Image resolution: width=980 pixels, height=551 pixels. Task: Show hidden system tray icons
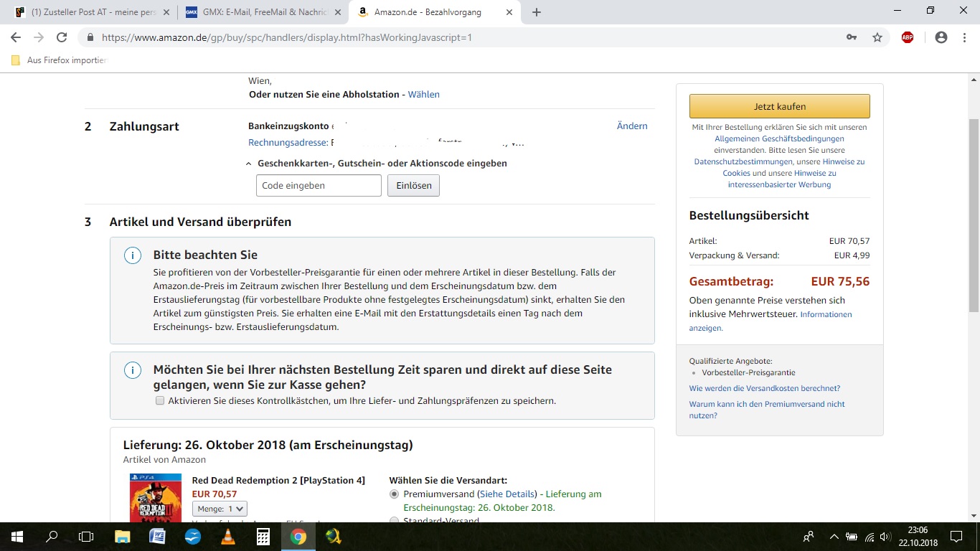click(834, 537)
